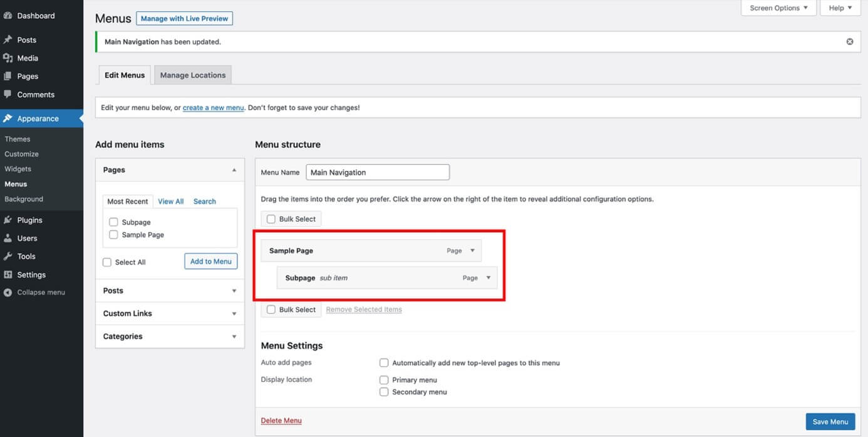Viewport: 868px width, 437px height.
Task: Click the Comments speech bubble icon
Action: tap(8, 95)
